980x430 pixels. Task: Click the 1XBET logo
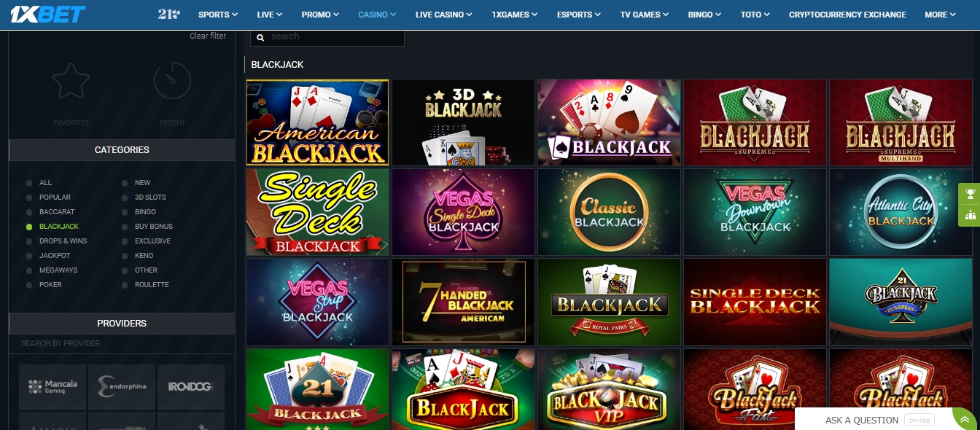pyautogui.click(x=47, y=14)
